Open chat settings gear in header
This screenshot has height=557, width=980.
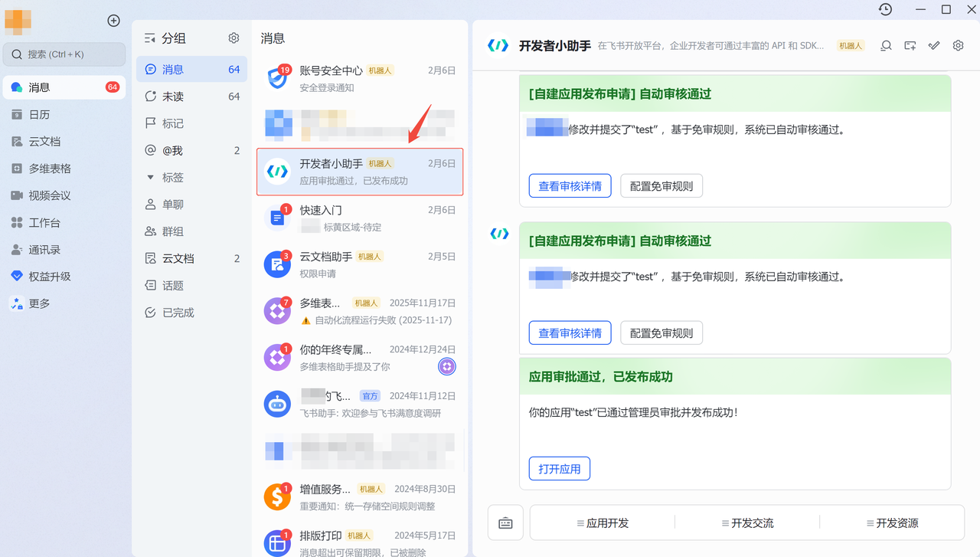[958, 46]
